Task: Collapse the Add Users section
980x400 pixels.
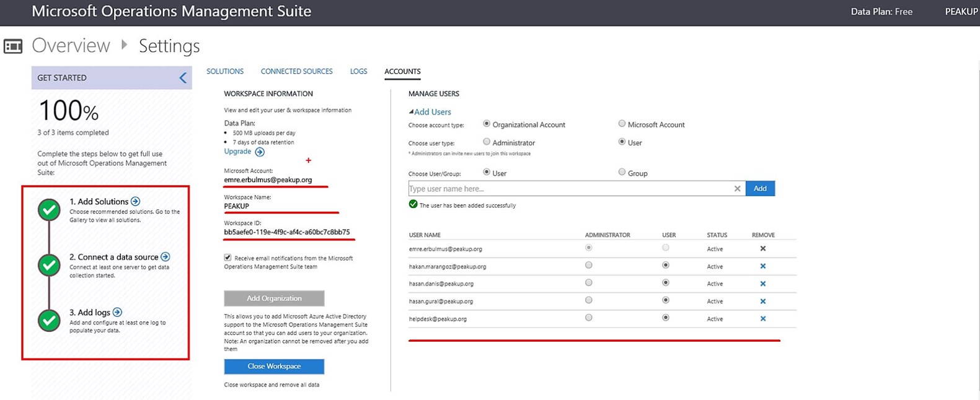Action: pos(430,112)
